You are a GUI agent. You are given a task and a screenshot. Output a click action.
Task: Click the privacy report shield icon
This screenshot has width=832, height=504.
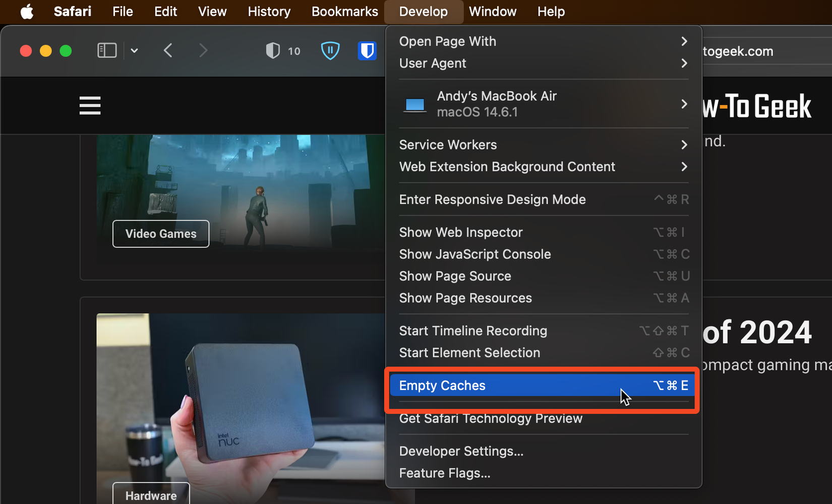click(x=273, y=50)
